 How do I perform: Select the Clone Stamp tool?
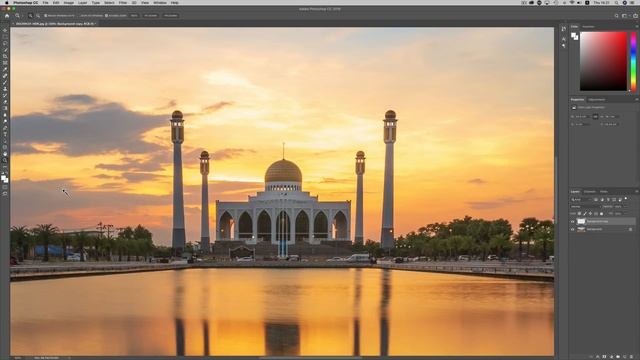click(x=5, y=89)
